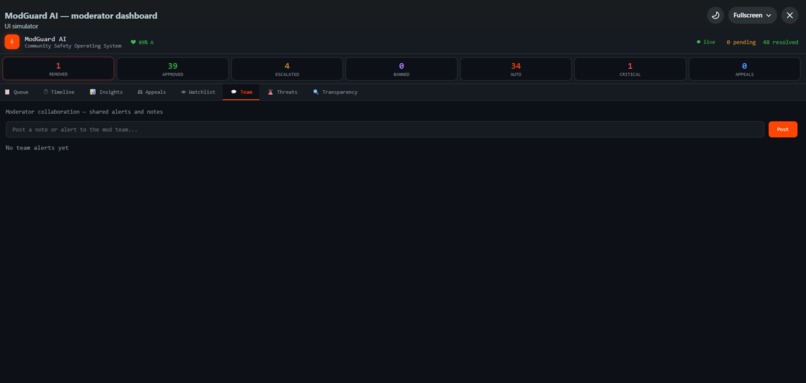
Task: Click the Approved stat card showing 39
Action: (173, 69)
